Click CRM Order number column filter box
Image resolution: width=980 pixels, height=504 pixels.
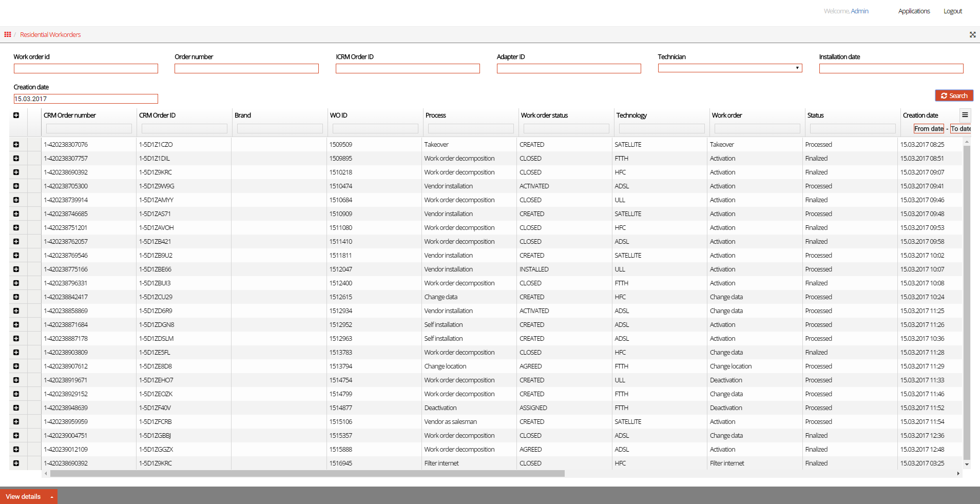(89, 129)
